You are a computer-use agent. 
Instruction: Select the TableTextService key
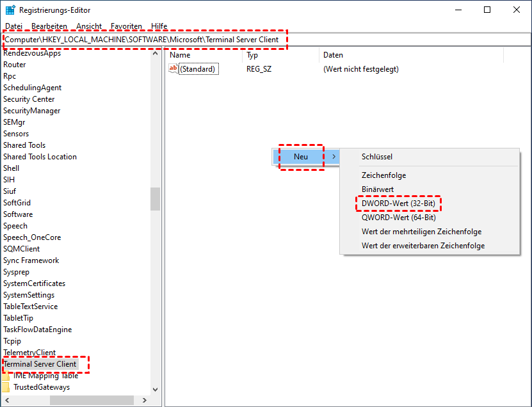click(31, 307)
